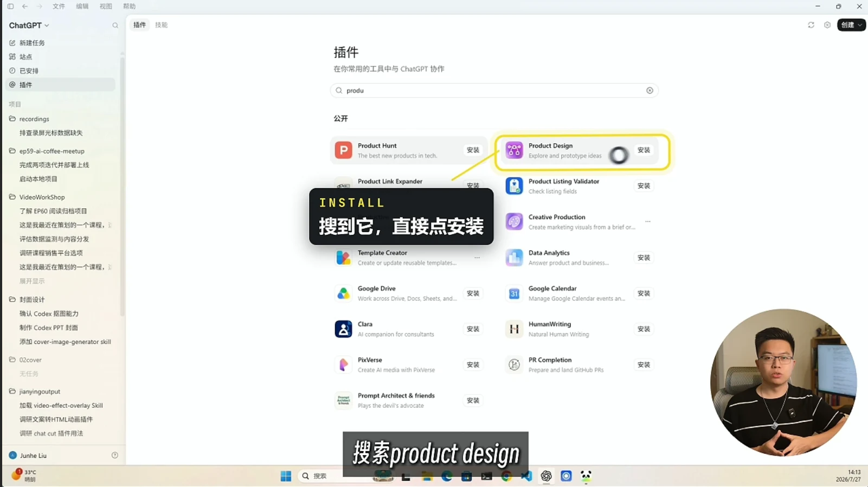Click the plugin search input field
The width and height of the screenshot is (868, 487).
coord(494,91)
